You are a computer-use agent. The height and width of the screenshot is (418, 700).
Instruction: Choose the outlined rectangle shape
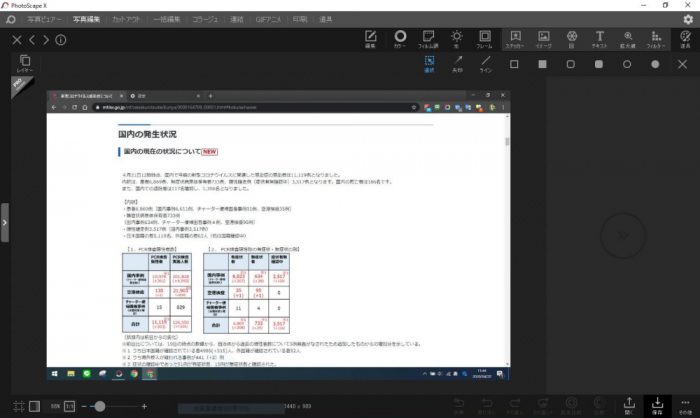tap(514, 64)
